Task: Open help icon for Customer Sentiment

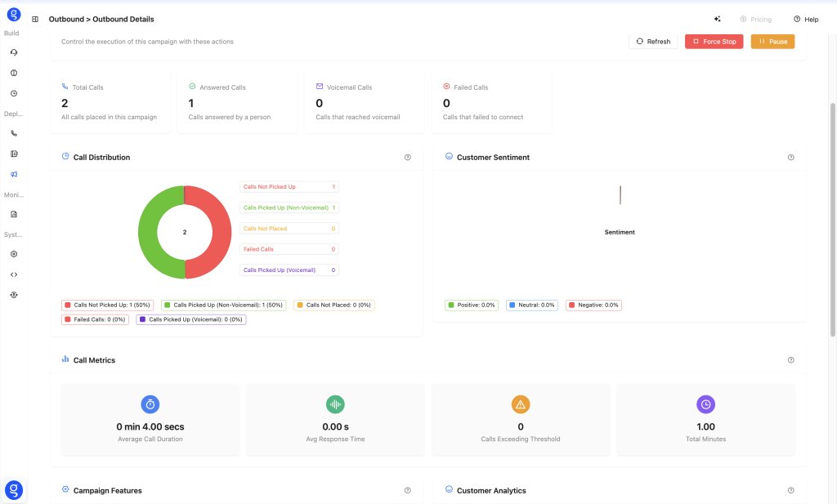Action: point(790,157)
